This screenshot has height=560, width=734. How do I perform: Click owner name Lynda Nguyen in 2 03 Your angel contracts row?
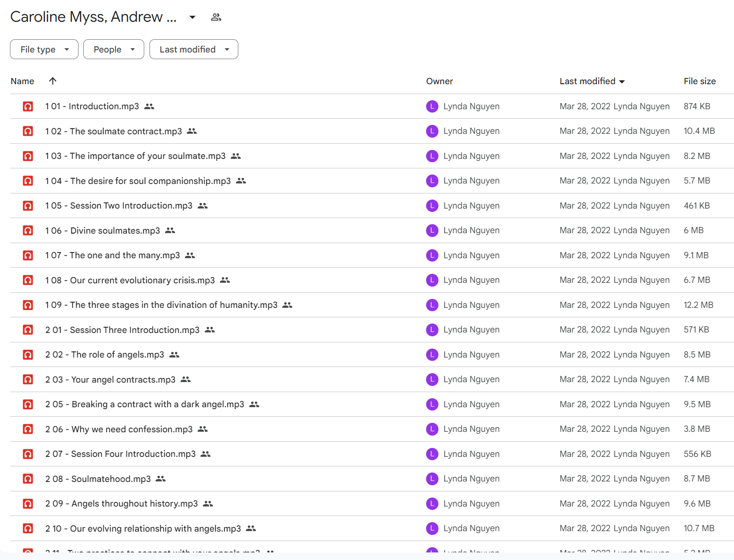click(x=472, y=379)
